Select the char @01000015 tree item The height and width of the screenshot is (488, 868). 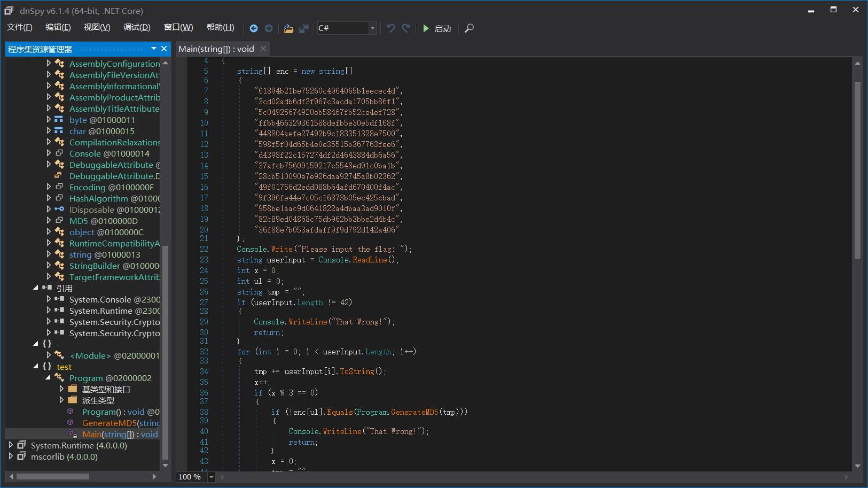[101, 131]
